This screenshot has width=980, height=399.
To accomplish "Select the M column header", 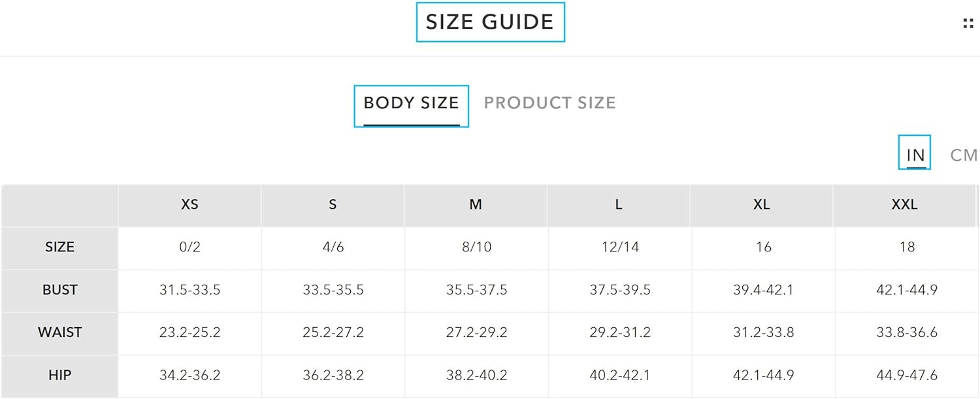I will pyautogui.click(x=476, y=205).
